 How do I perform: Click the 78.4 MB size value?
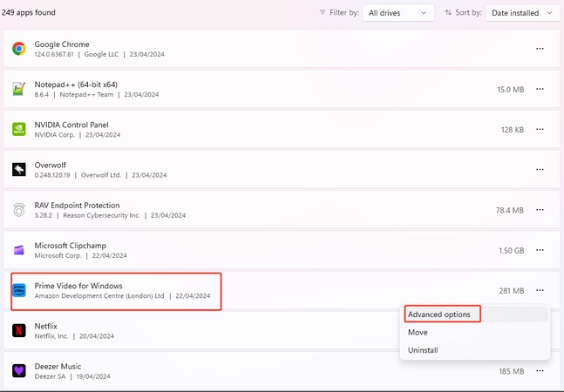(x=510, y=210)
